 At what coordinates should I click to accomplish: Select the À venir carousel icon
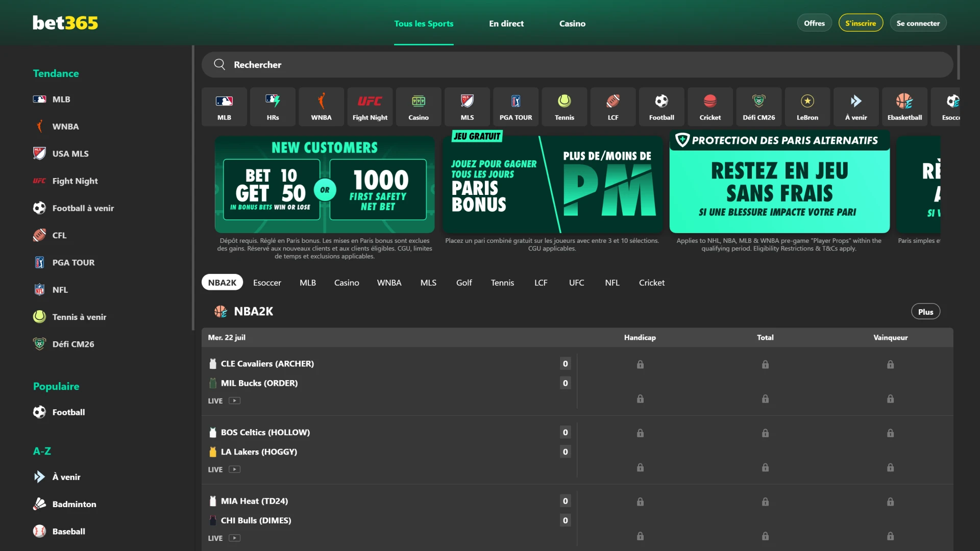coord(856,107)
